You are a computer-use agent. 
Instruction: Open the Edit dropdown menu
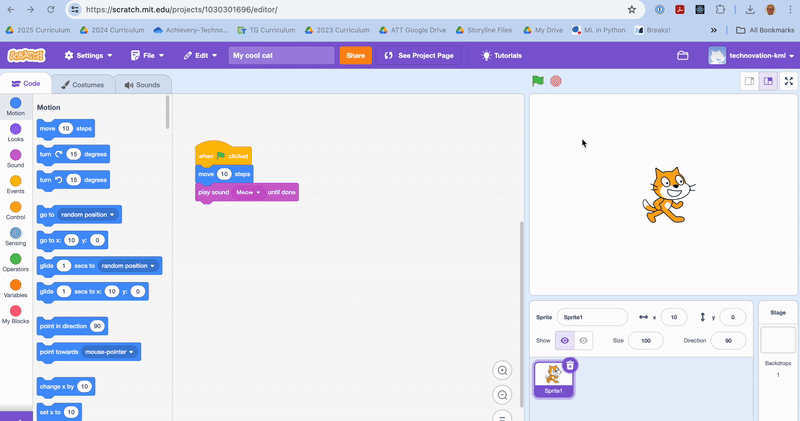click(x=200, y=56)
